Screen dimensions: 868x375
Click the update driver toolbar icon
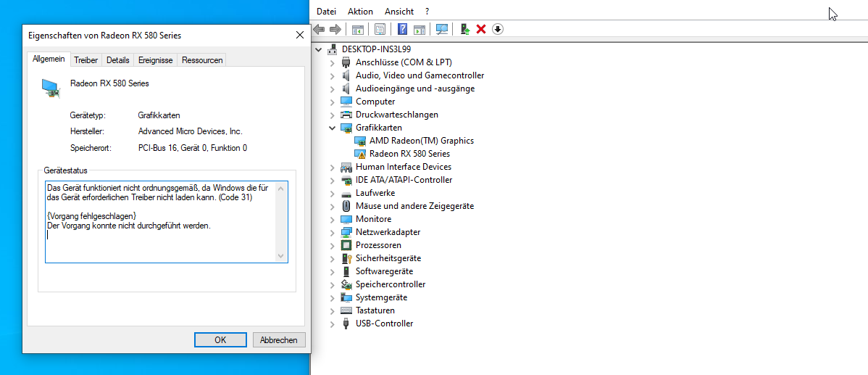[465, 29]
